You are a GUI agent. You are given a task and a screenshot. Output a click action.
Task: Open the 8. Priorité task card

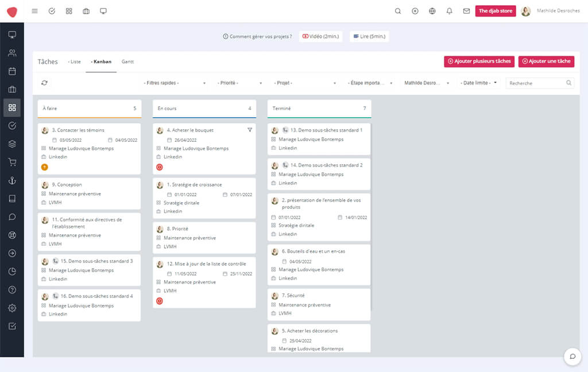point(204,237)
